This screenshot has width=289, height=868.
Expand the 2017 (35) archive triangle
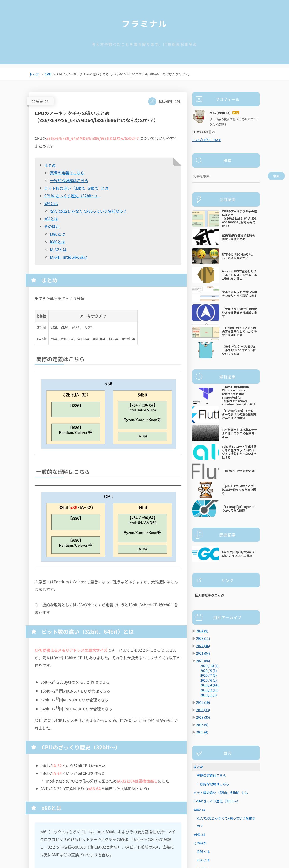pyautogui.click(x=194, y=717)
